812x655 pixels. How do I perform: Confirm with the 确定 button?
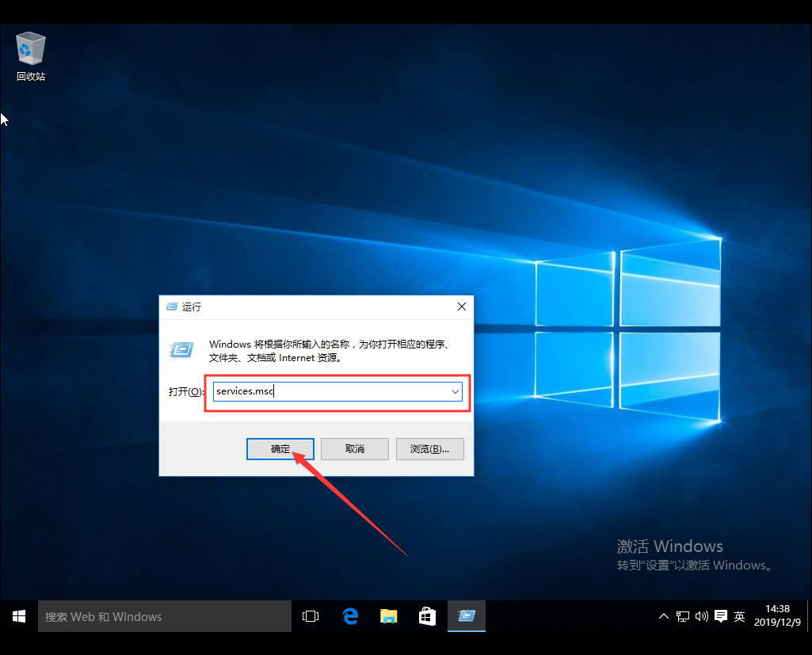click(280, 448)
